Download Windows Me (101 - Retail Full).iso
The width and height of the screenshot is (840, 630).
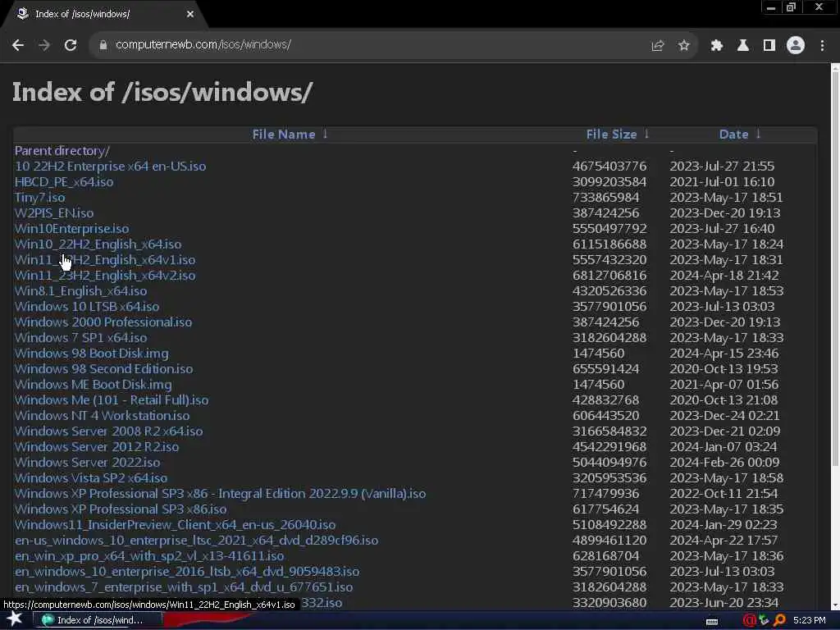(x=112, y=400)
